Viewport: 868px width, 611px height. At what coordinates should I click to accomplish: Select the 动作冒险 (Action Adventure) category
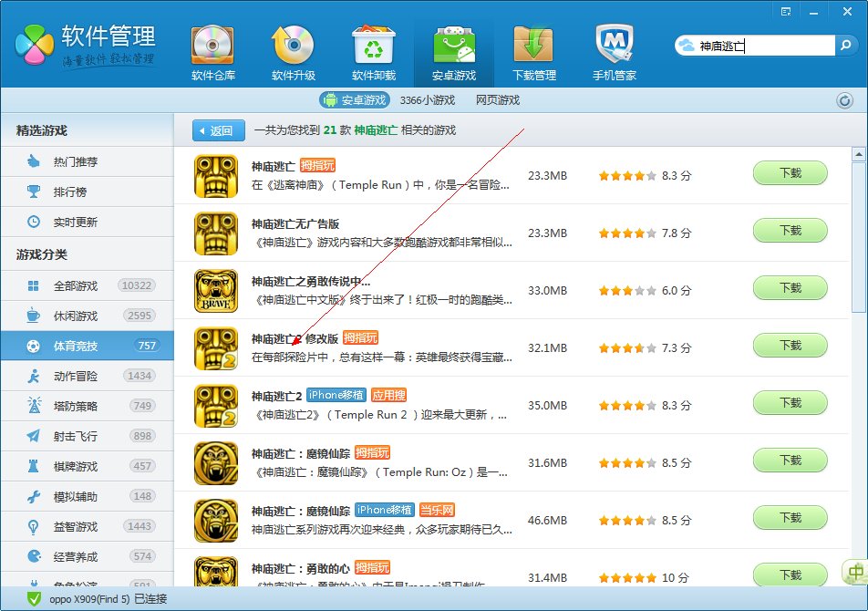(66, 377)
